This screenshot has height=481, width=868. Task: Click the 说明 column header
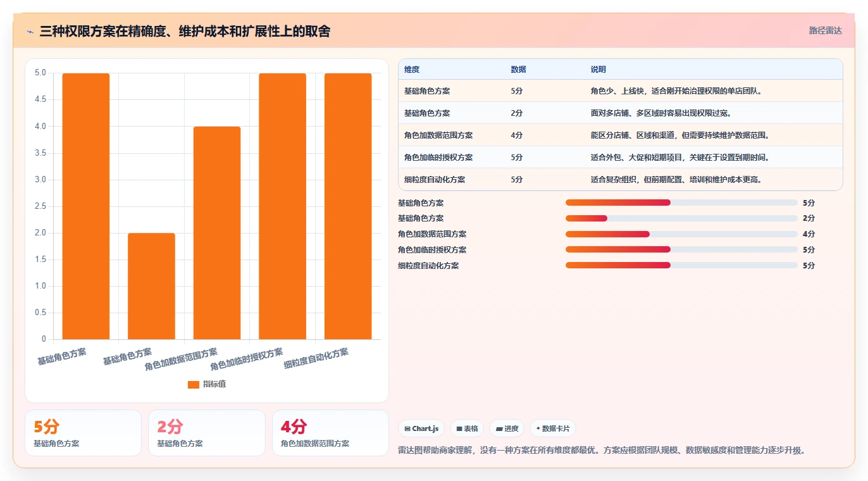click(x=598, y=70)
